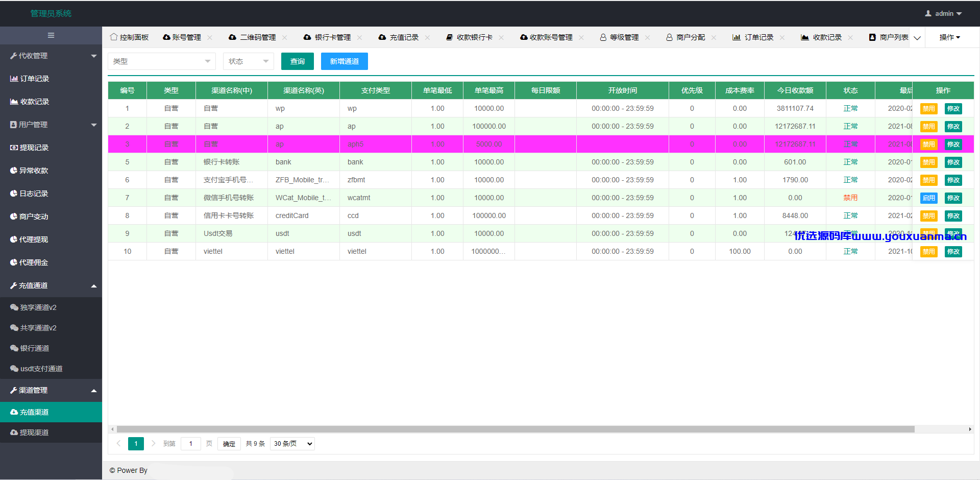Click the area chart icon beside 收款记录 in sidebar
Screen dimensions: 980x480
pos(14,102)
